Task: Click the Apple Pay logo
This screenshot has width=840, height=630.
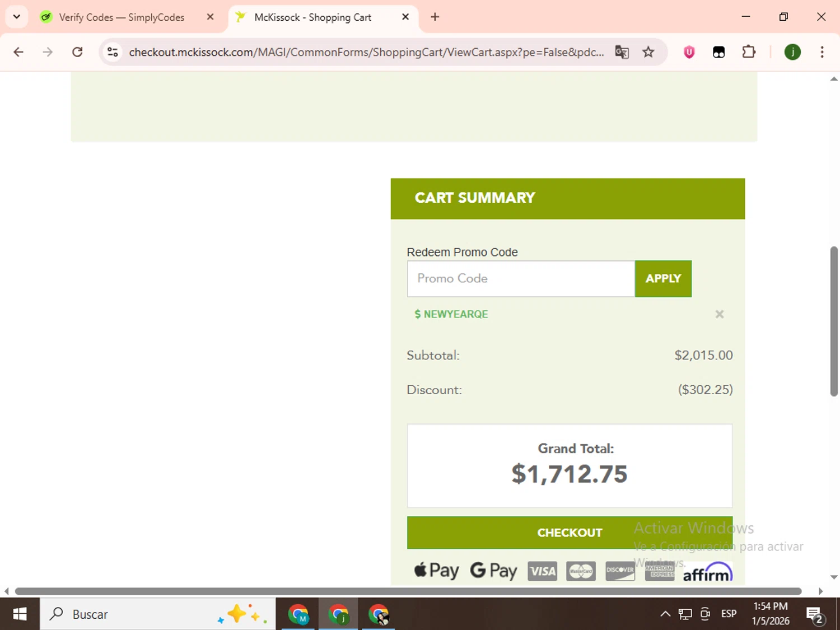Action: point(436,570)
